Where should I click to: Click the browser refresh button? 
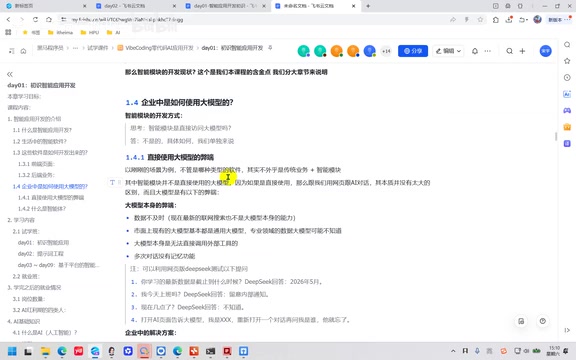[x=35, y=19]
